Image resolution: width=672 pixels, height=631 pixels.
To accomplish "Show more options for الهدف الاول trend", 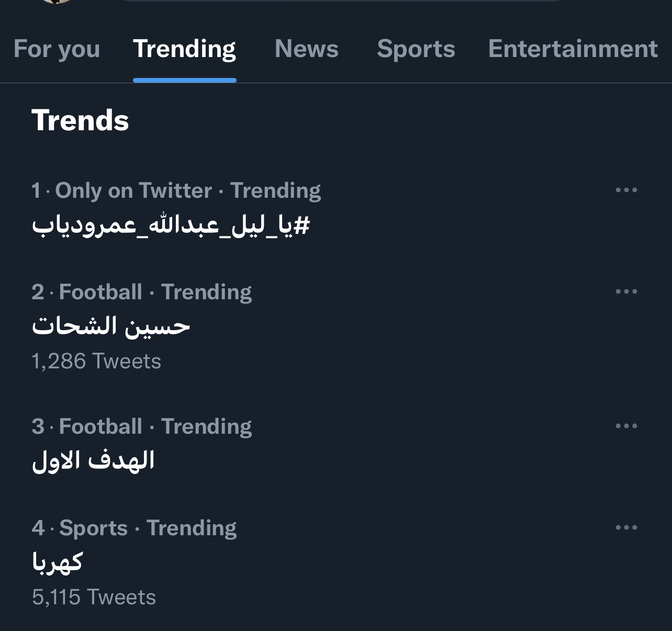I will tap(626, 426).
